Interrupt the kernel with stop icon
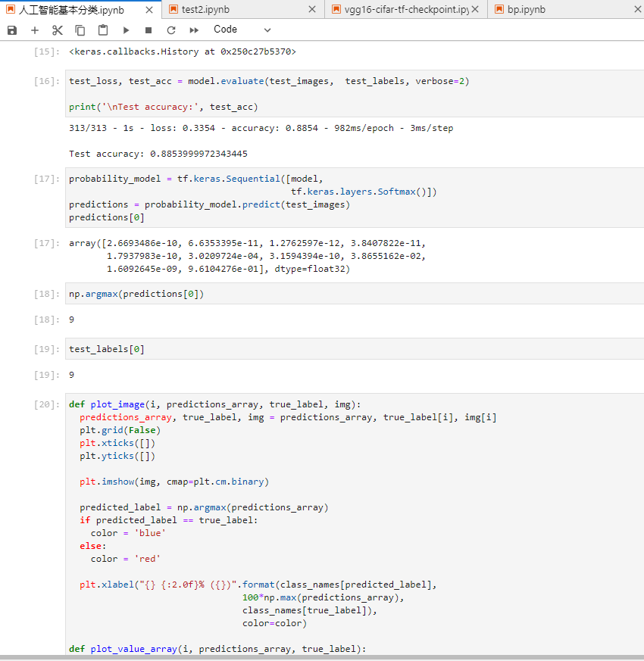644x661 pixels. pos(148,30)
